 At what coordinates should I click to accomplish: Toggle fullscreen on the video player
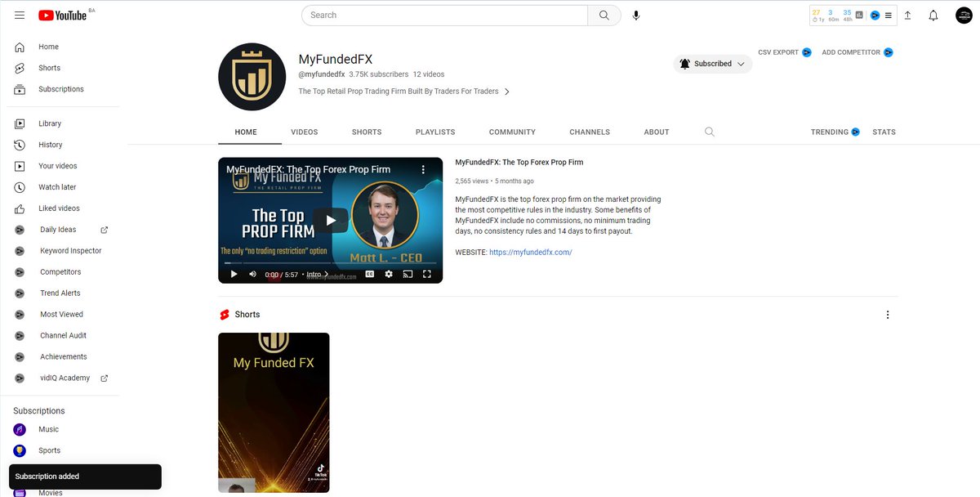pos(426,274)
